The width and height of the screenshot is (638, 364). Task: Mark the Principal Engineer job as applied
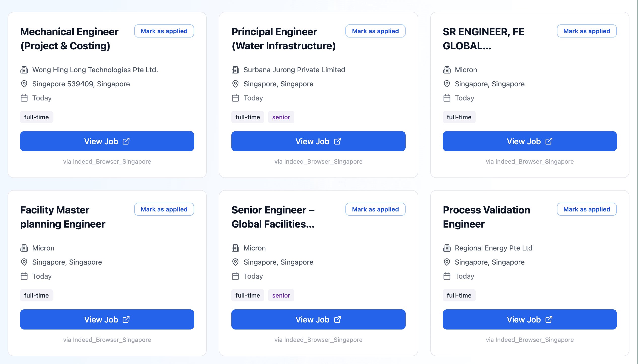click(x=375, y=31)
